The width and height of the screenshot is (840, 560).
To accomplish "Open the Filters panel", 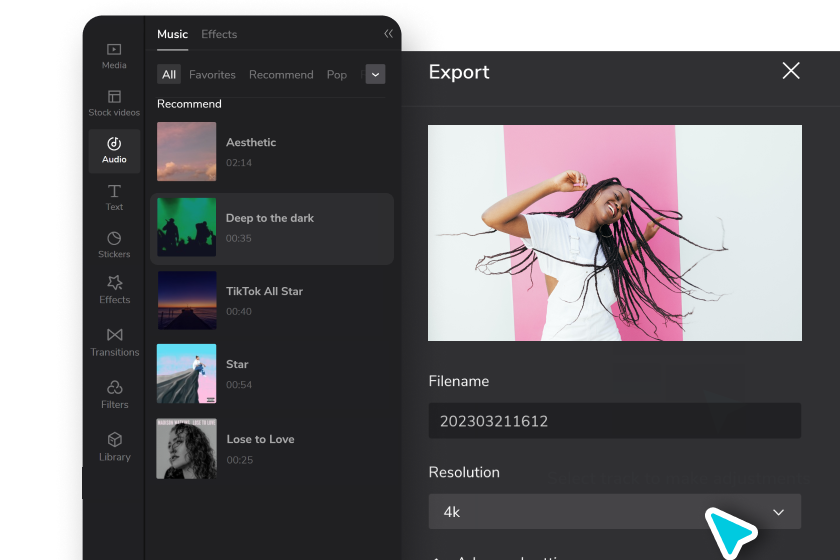I will point(114,394).
